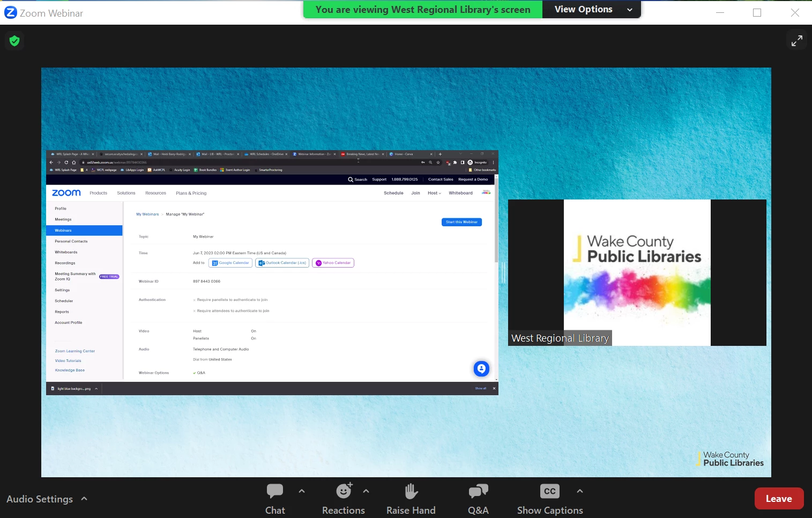Viewport: 812px width, 518px height.
Task: Select West Regional Library video thumbnail
Action: pos(637,272)
